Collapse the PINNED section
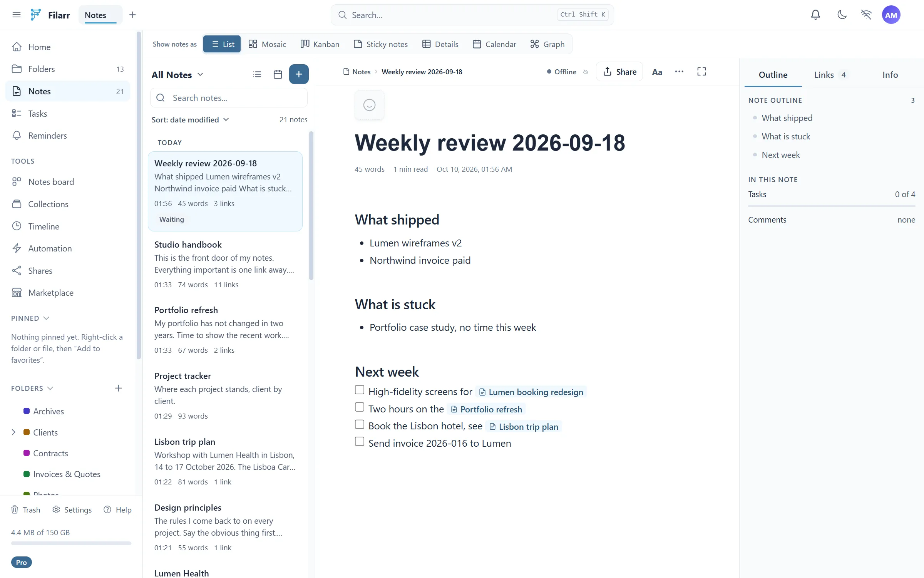This screenshot has width=924, height=578. point(30,318)
